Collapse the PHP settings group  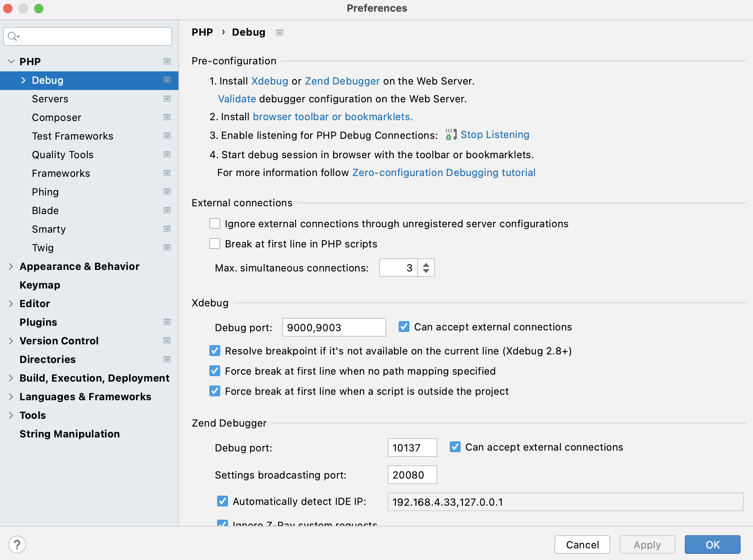11,61
